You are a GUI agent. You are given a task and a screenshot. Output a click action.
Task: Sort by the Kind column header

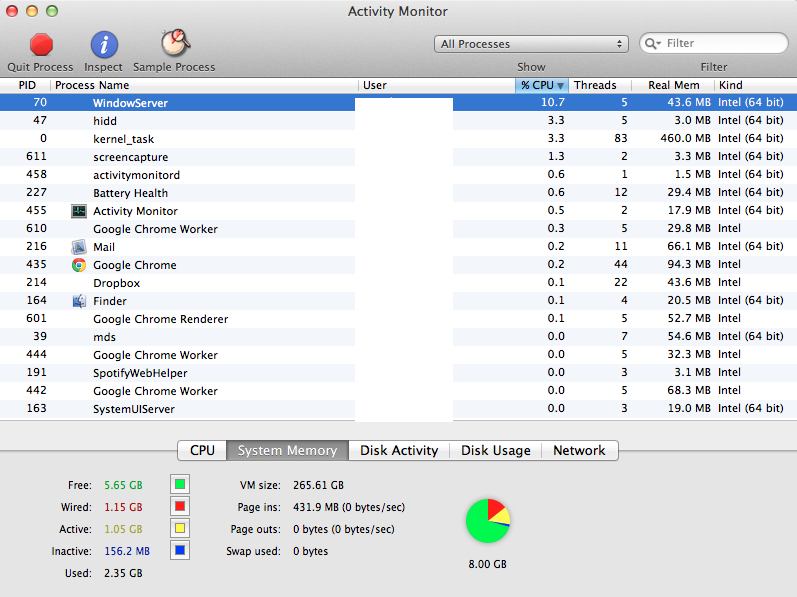pos(755,85)
